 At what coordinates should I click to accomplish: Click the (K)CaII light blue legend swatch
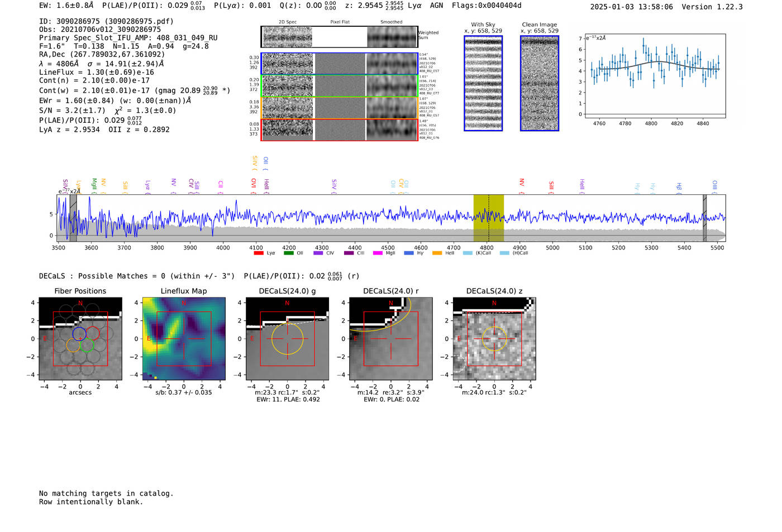pos(468,253)
